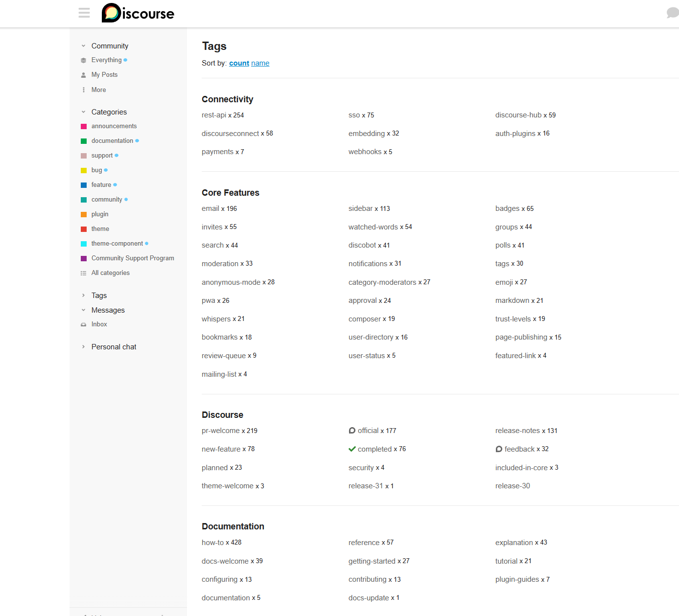Open the sso tag
Image resolution: width=679 pixels, height=616 pixels.
[x=354, y=115]
